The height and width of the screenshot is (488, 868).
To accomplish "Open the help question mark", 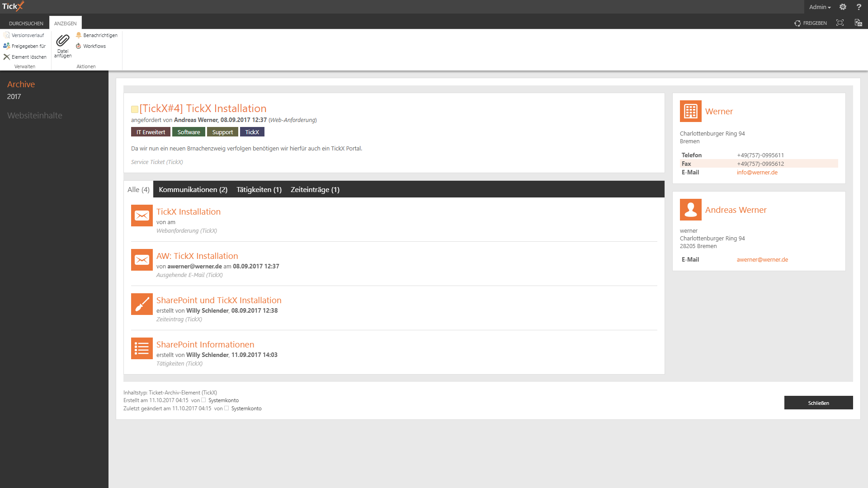I will 859,7.
